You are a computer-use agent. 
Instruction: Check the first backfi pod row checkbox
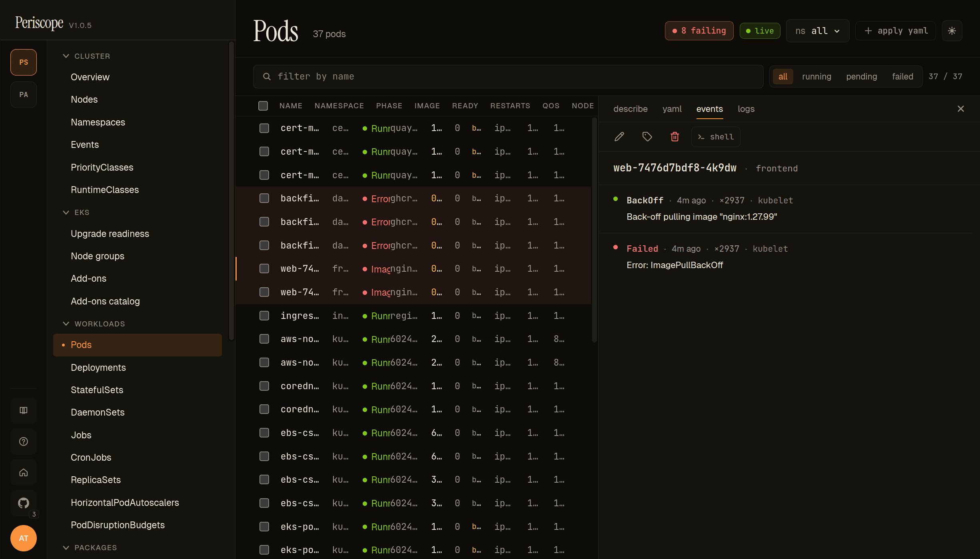(x=264, y=198)
